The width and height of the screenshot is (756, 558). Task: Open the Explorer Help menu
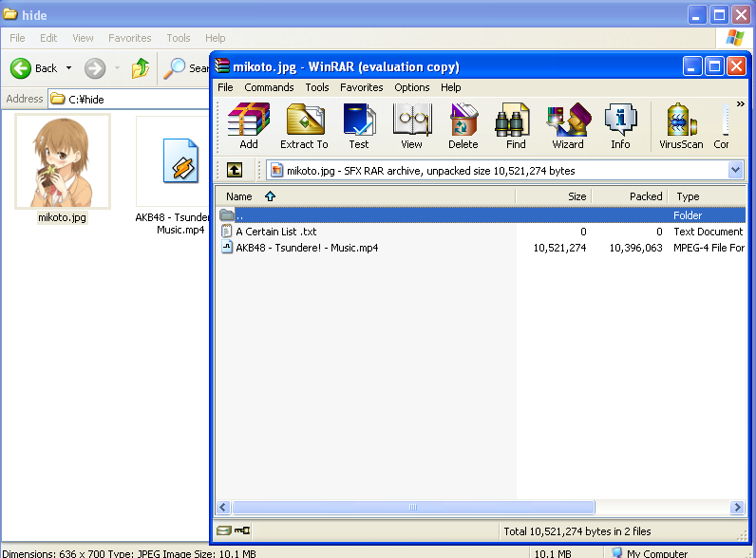215,38
